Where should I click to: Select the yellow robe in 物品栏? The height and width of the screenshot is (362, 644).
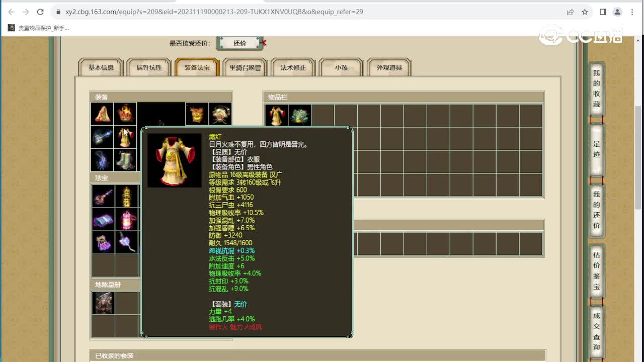pyautogui.click(x=277, y=115)
